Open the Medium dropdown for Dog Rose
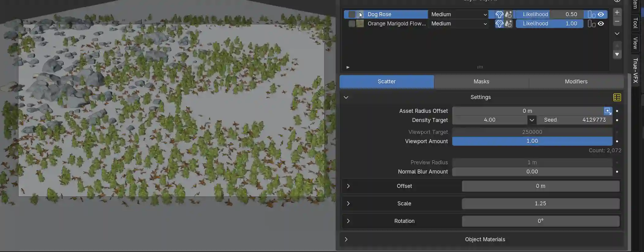The height and width of the screenshot is (252, 644). [458, 14]
